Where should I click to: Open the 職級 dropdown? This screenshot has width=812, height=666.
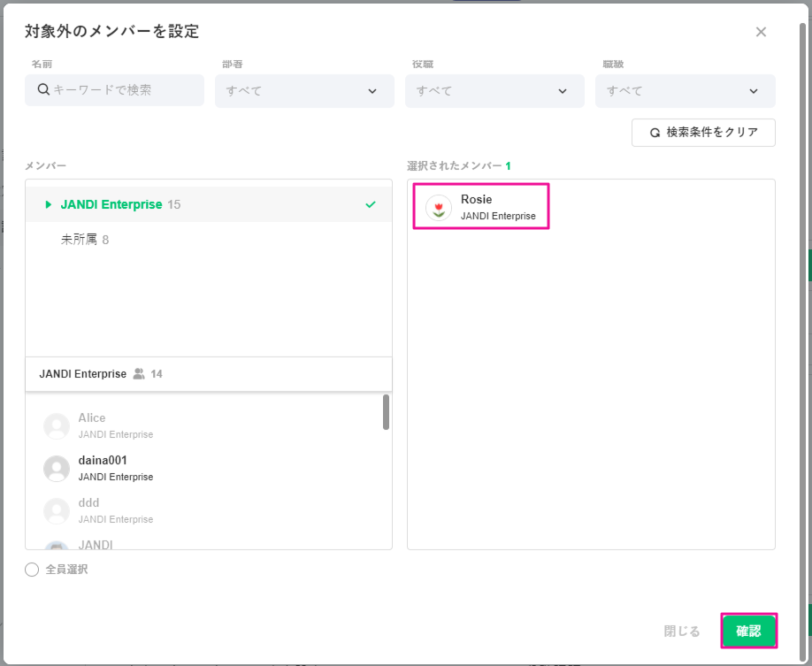coord(685,91)
